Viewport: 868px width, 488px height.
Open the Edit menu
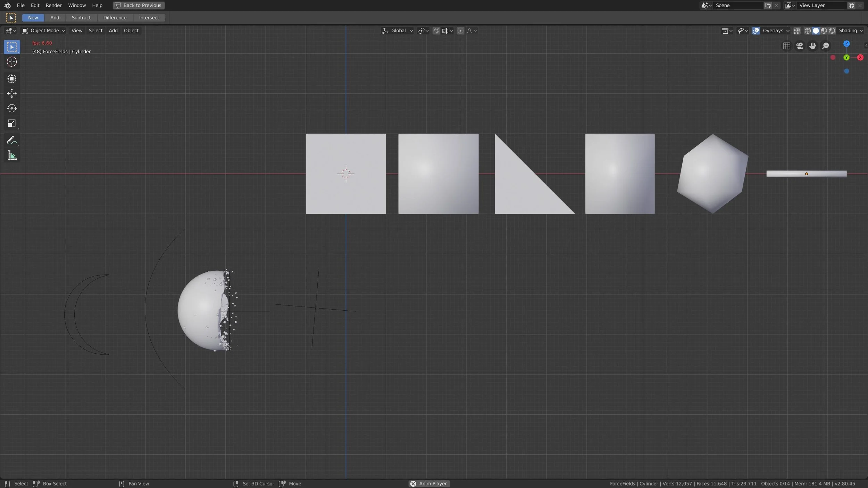click(x=35, y=5)
